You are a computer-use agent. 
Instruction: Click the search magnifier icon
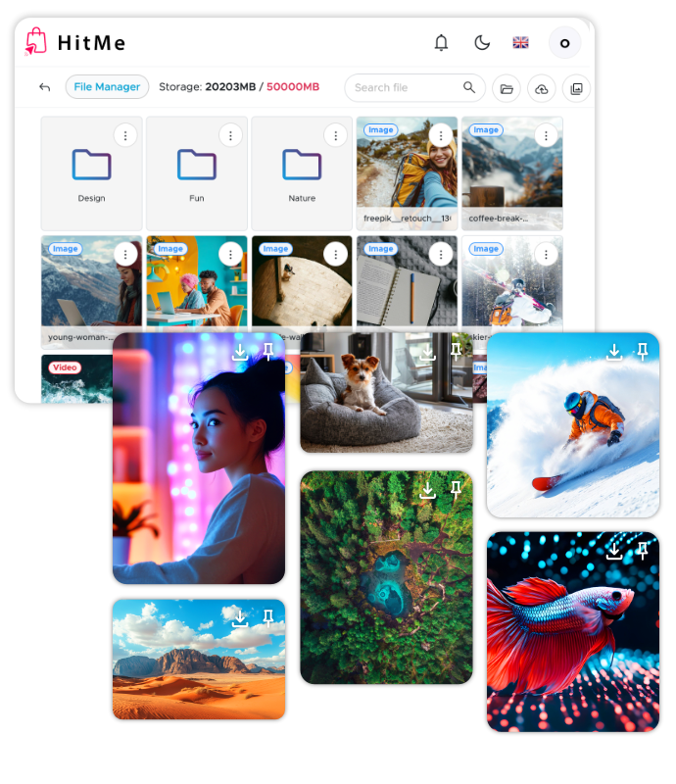pyautogui.click(x=469, y=87)
